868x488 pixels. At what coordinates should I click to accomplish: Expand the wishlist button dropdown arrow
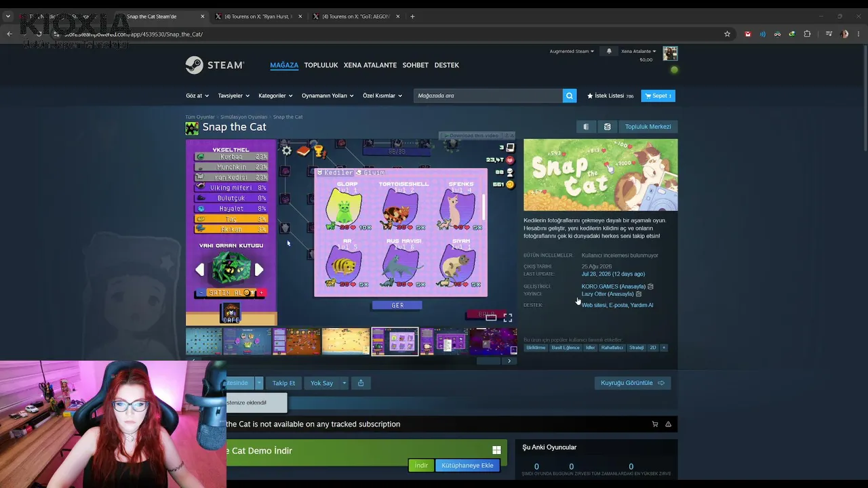[x=259, y=383]
